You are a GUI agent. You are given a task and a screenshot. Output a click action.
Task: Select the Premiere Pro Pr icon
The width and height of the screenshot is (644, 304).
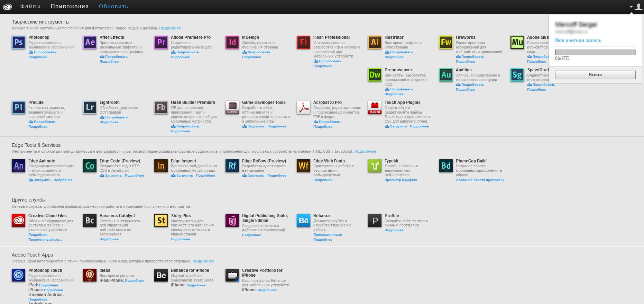coord(161,42)
